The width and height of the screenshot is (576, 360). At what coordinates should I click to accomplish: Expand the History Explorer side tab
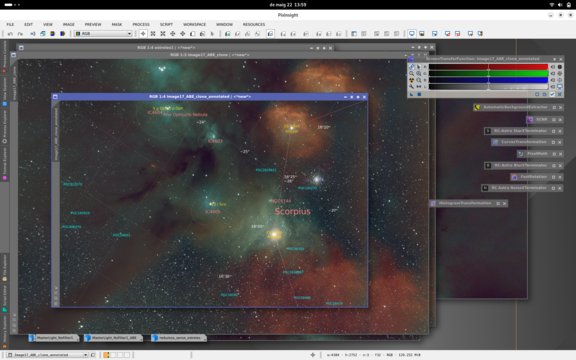[4, 332]
